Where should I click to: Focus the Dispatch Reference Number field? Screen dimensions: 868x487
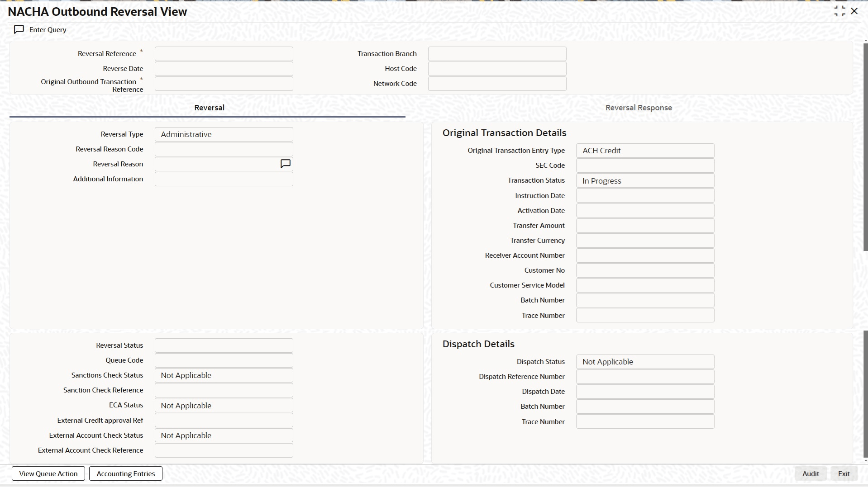click(645, 377)
